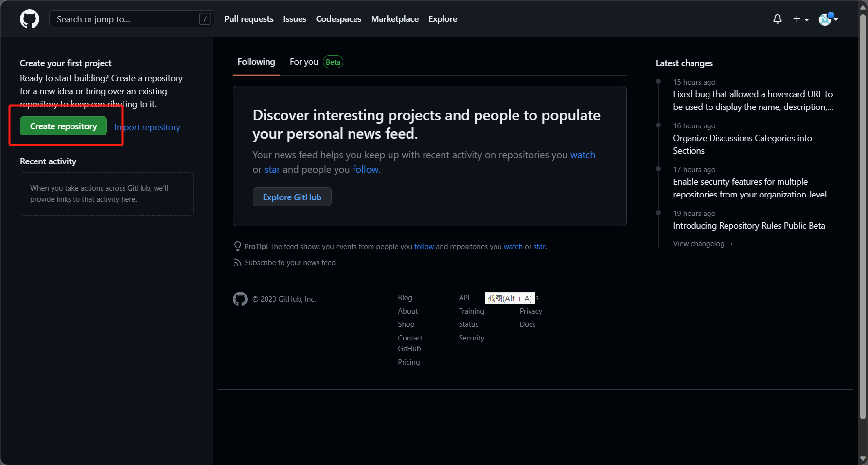This screenshot has height=465, width=868.
Task: Click the green Create repository button
Action: tap(64, 126)
